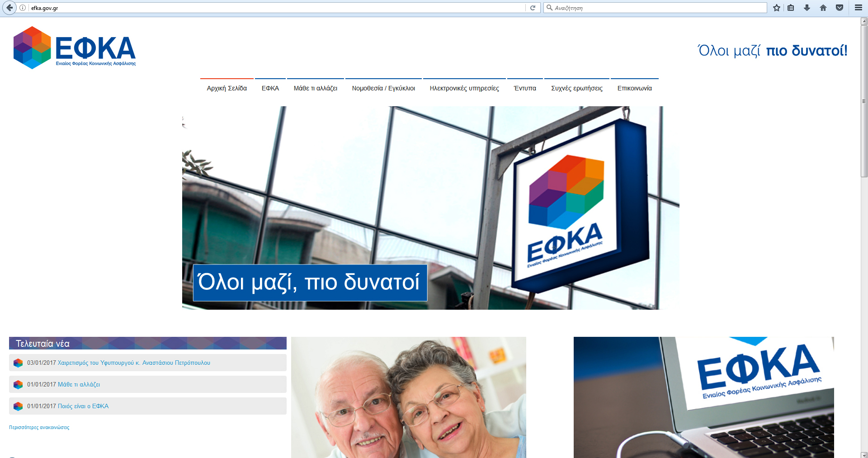Open the Ποιός είναι ο ΕΦΚΑ news link
This screenshot has height=458, width=868.
coord(83,406)
